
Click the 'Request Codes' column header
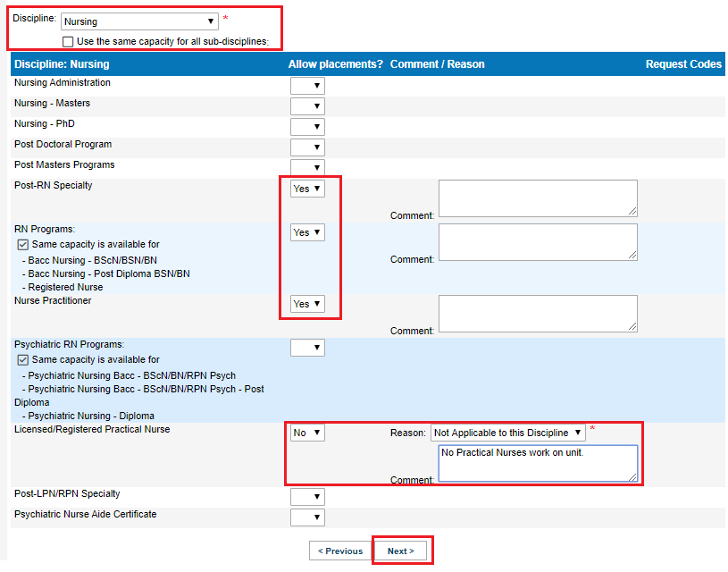click(x=683, y=64)
